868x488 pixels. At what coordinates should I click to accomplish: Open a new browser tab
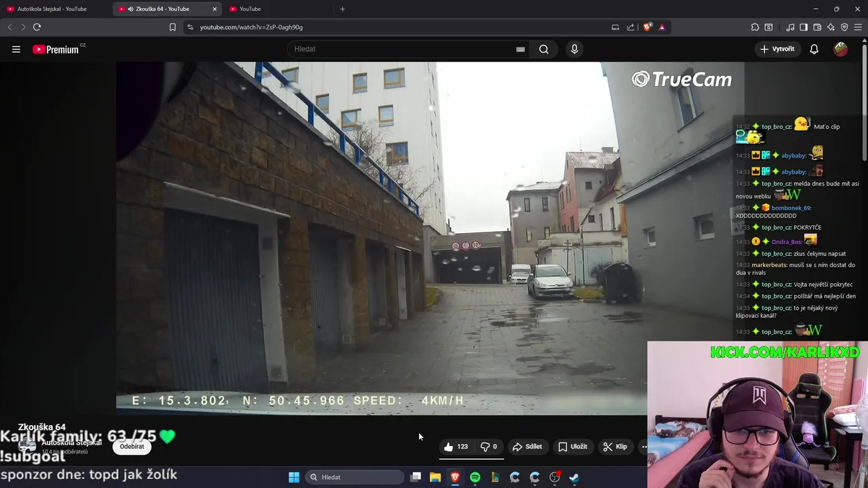342,9
